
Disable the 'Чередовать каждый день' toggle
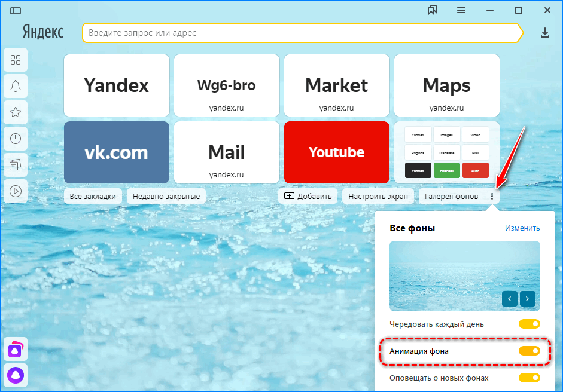coord(529,324)
